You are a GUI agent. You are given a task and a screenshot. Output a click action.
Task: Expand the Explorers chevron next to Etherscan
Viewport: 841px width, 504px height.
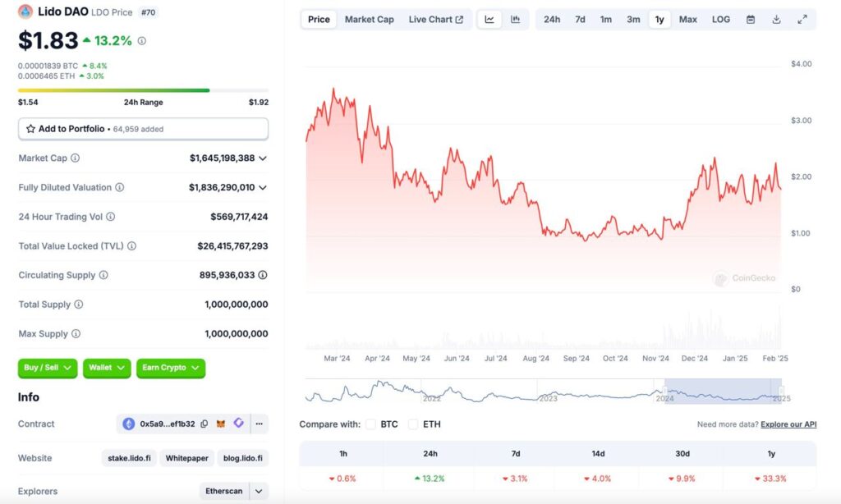click(x=259, y=491)
